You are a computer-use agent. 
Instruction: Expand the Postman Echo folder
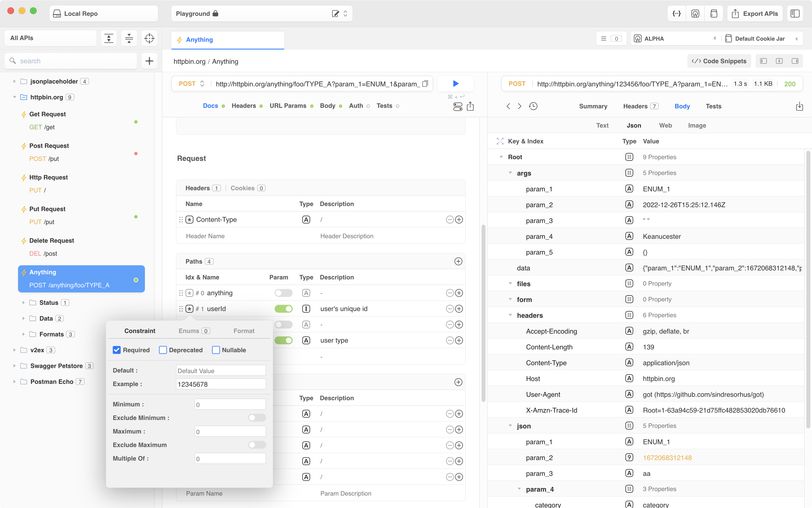[14, 381]
